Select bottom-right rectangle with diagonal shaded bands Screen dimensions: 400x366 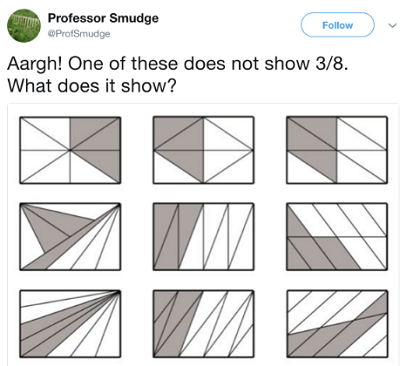[x=337, y=324]
